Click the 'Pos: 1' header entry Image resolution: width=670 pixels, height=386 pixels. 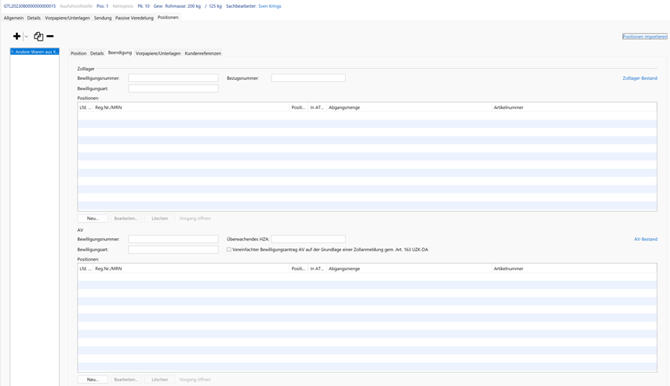(x=103, y=6)
